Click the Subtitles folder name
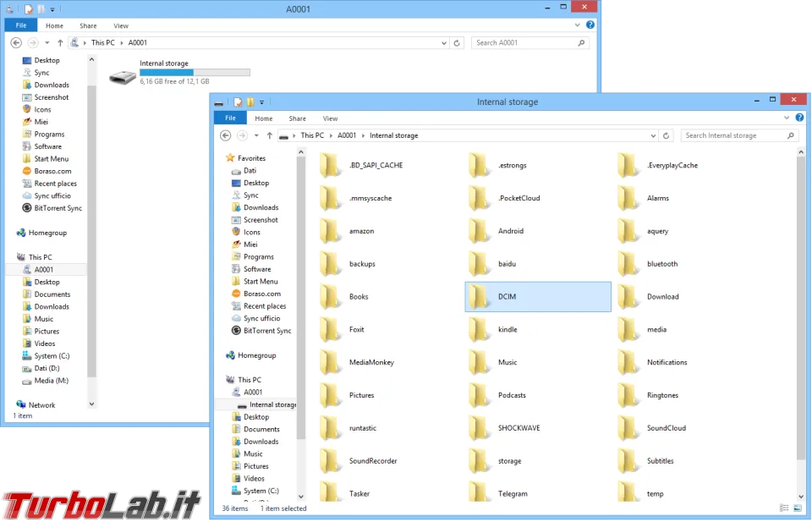 click(661, 461)
